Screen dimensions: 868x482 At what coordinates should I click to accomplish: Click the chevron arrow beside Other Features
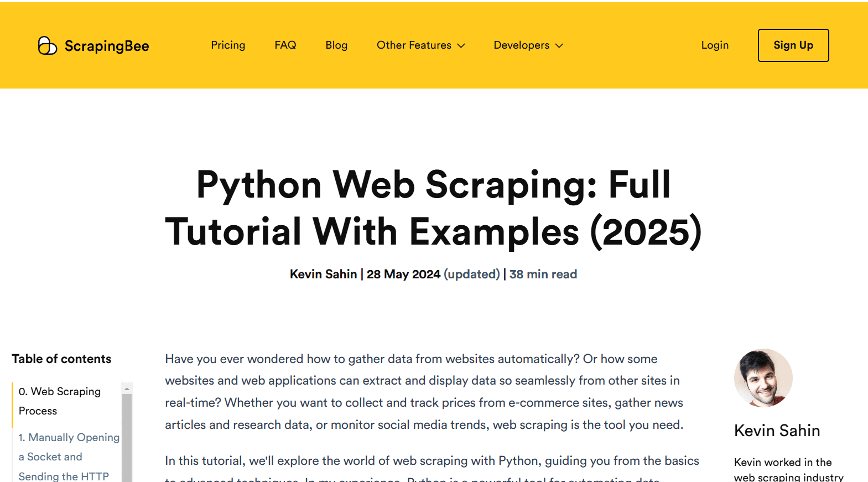coord(461,46)
